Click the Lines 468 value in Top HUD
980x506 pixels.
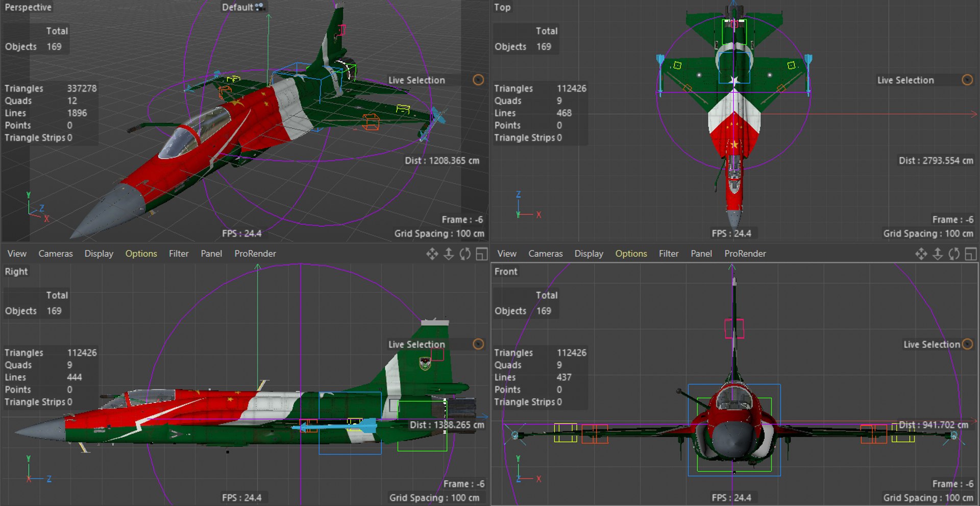564,113
